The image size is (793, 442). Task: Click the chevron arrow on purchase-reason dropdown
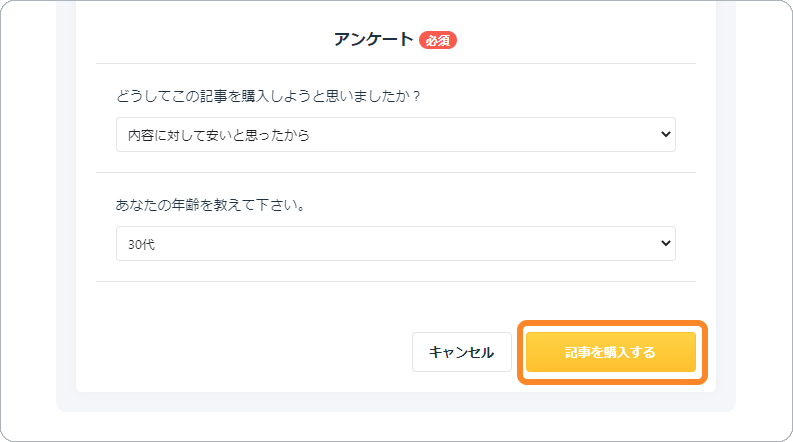click(666, 135)
